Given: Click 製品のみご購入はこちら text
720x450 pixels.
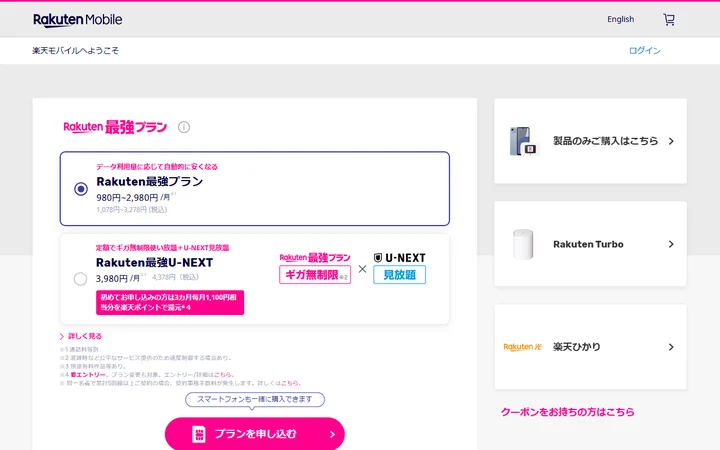Looking at the screenshot, I should tap(605, 141).
